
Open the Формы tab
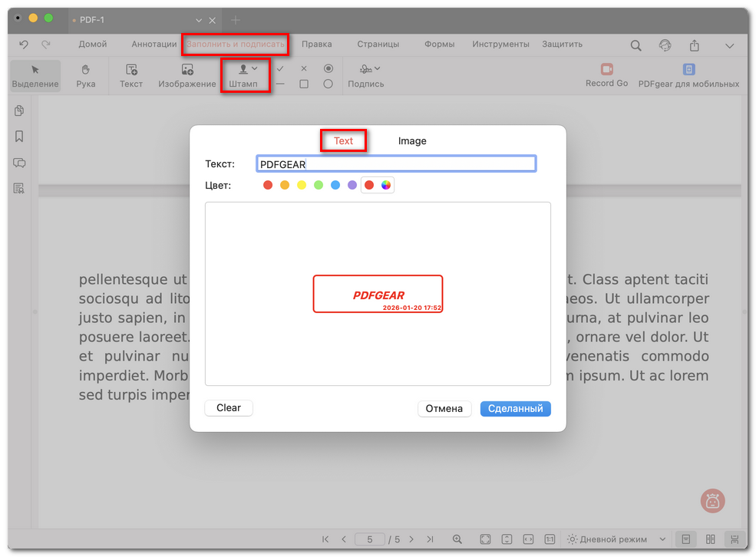tap(439, 44)
